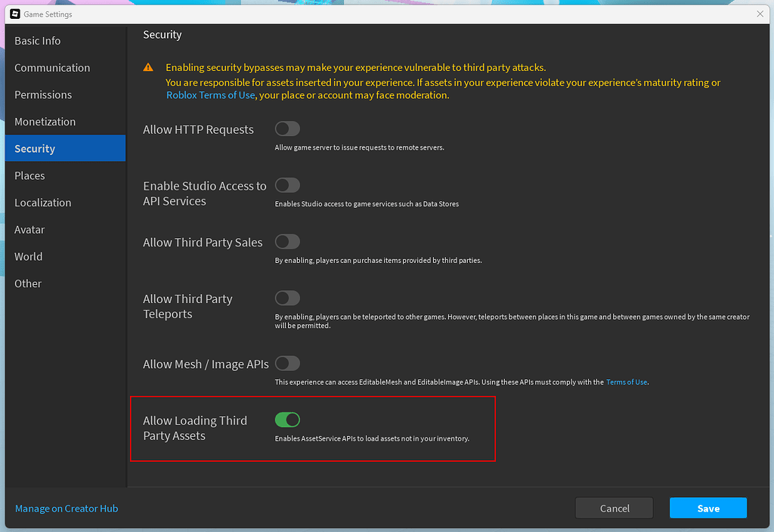Enable Allow HTTP Requests
This screenshot has height=532, width=774.
(x=287, y=128)
